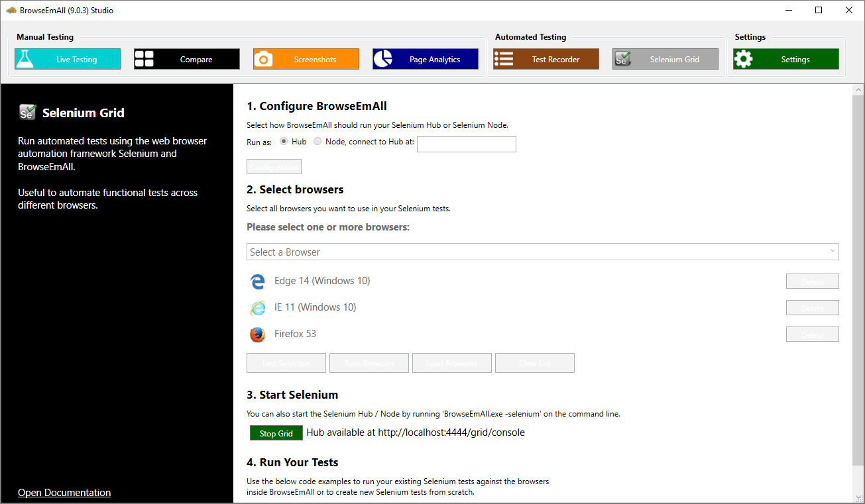
Task: Click the Compare grid icon
Action: click(x=144, y=59)
